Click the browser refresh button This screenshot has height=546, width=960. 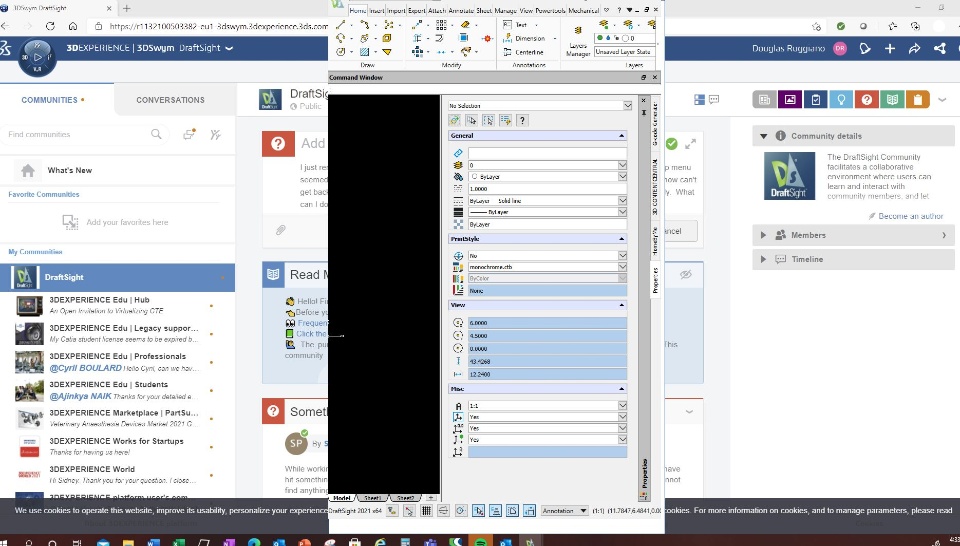coord(50,26)
